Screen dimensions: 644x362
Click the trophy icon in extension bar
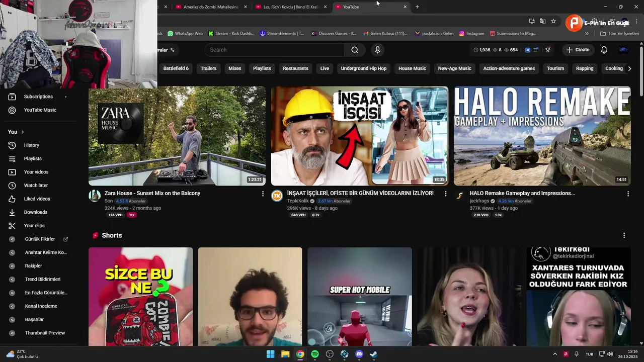point(548,50)
